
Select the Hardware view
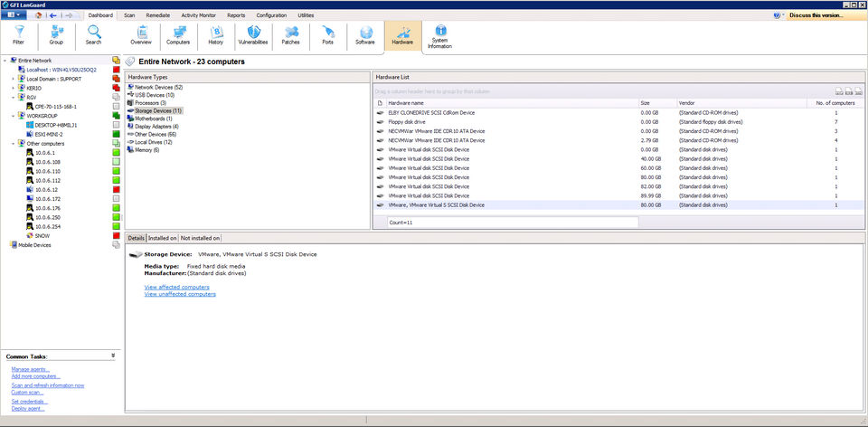[x=402, y=36]
